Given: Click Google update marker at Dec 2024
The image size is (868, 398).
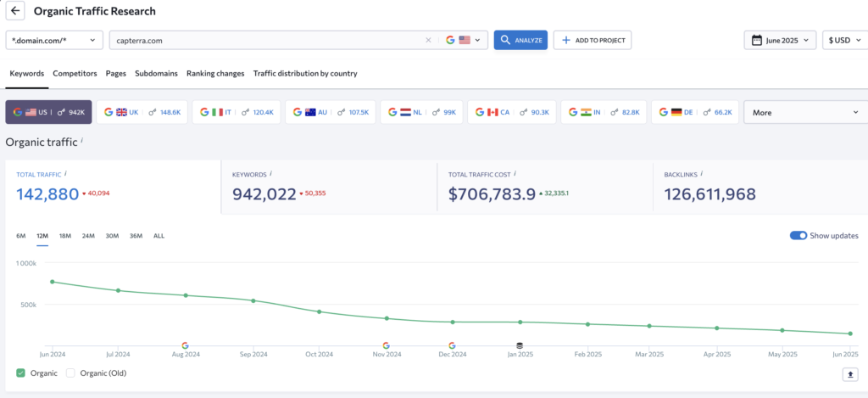Looking at the screenshot, I should [x=453, y=345].
